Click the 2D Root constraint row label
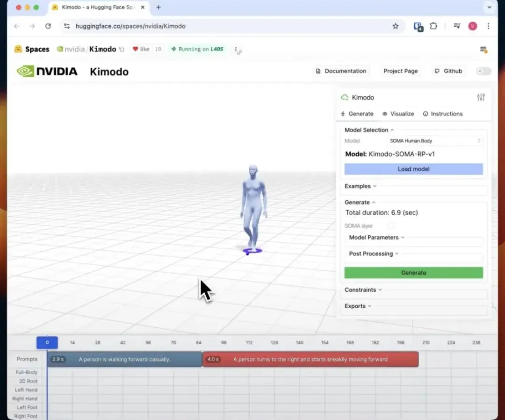 28,381
